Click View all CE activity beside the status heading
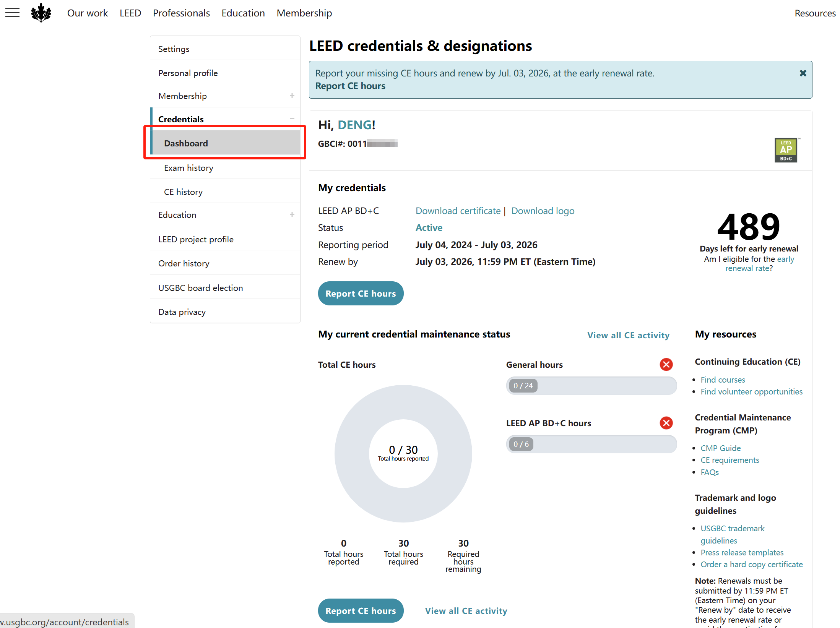This screenshot has width=840, height=628. pyautogui.click(x=629, y=335)
